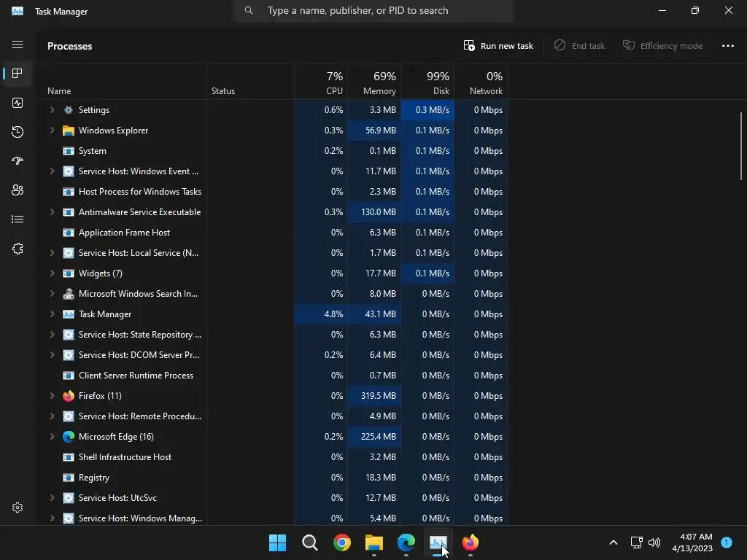Screen dimensions: 747x560
Task: Click Antimalware memory value 130.0 MB
Action: [379, 212]
